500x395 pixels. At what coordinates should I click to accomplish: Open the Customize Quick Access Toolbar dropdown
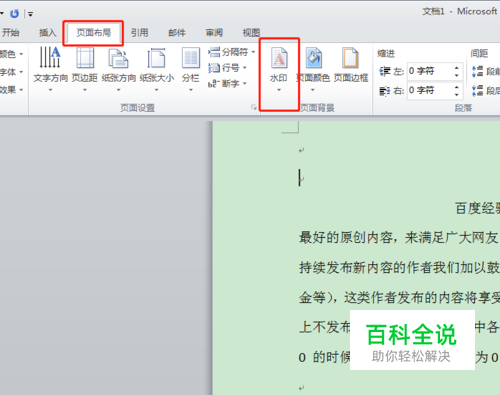[x=30, y=14]
